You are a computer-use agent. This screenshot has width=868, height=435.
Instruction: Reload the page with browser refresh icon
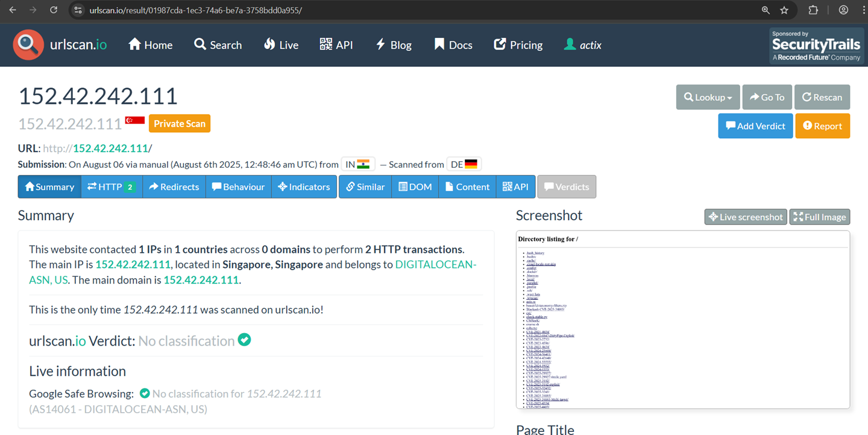[x=54, y=10]
